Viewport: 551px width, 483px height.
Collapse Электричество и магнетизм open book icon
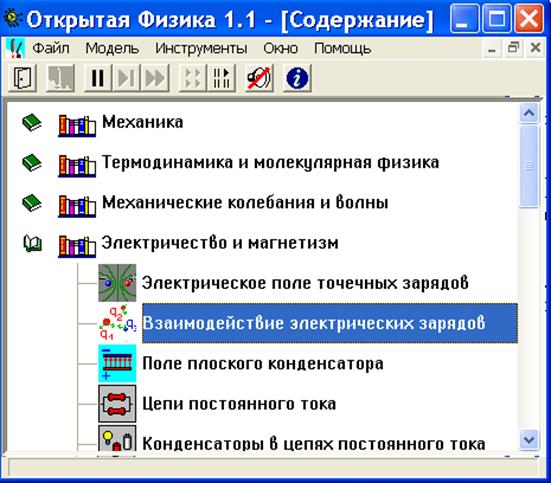pyautogui.click(x=32, y=243)
